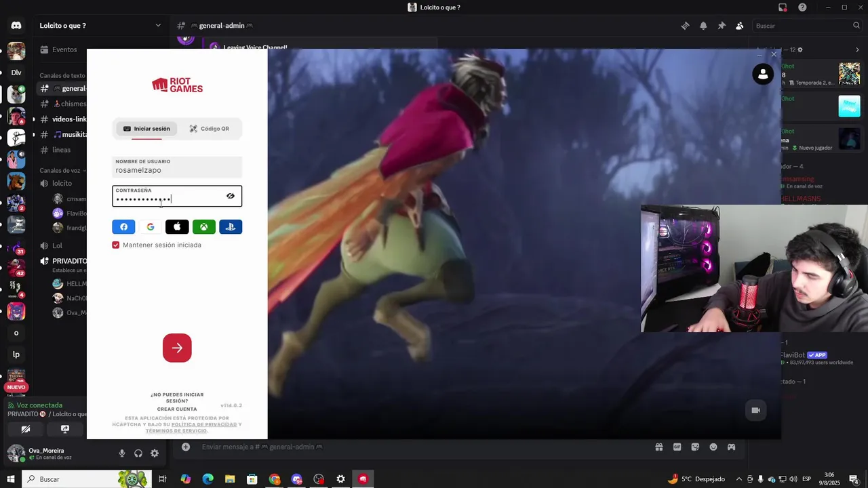Open activity settings gear next to 12

(800, 49)
